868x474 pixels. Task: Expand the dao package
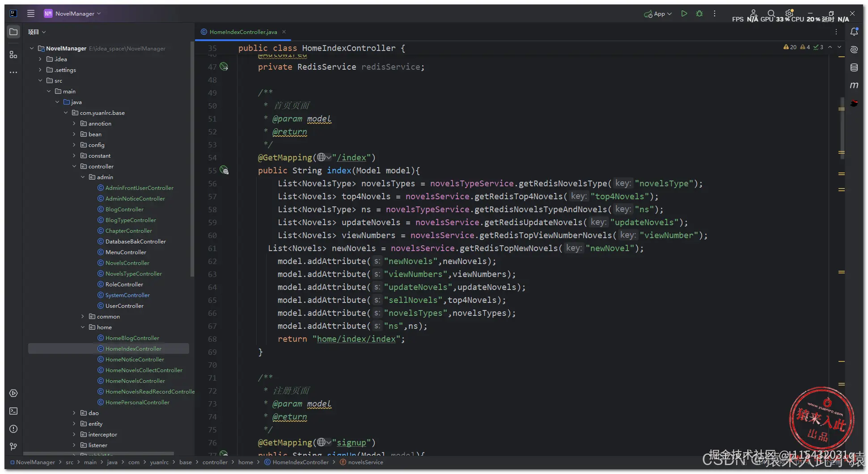[74, 413]
